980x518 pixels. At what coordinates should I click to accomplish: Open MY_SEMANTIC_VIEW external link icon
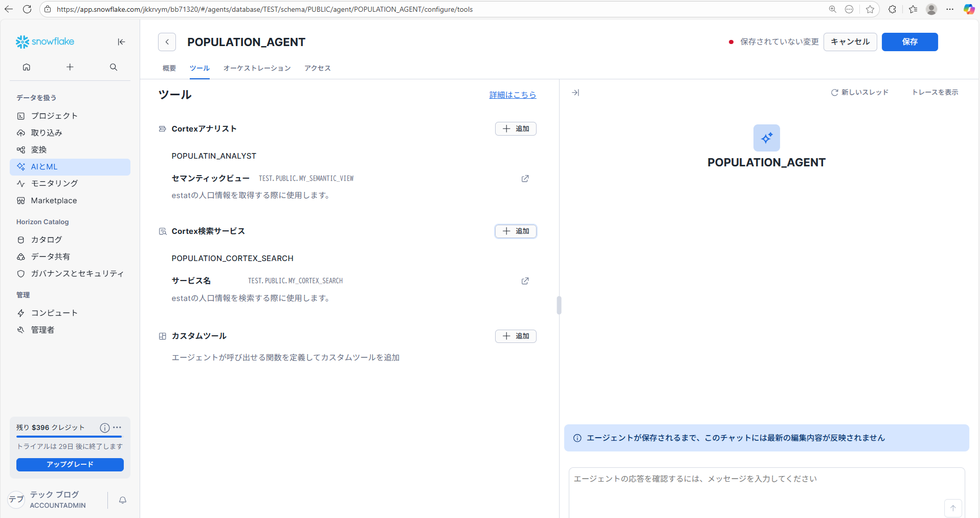point(525,179)
